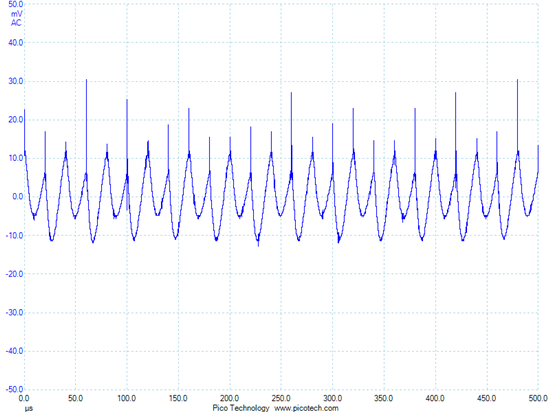The image size is (550, 412).
Task: Click the 400.0 time axis label
Action: pos(435,398)
